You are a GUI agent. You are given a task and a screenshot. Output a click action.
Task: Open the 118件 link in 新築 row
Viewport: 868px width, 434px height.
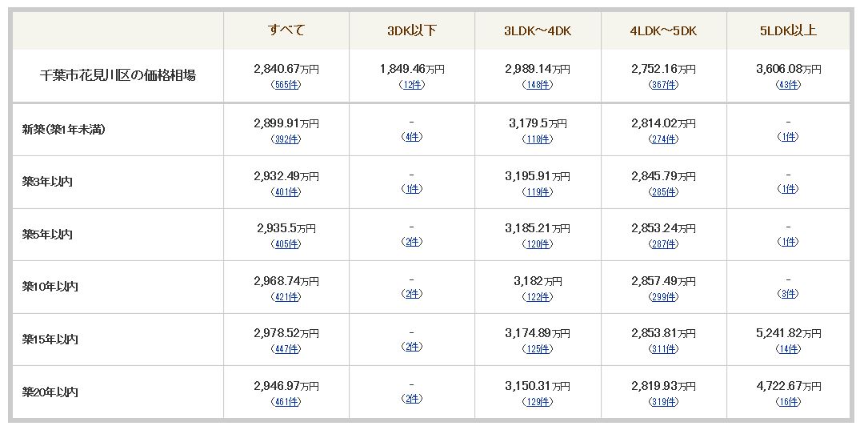(538, 139)
